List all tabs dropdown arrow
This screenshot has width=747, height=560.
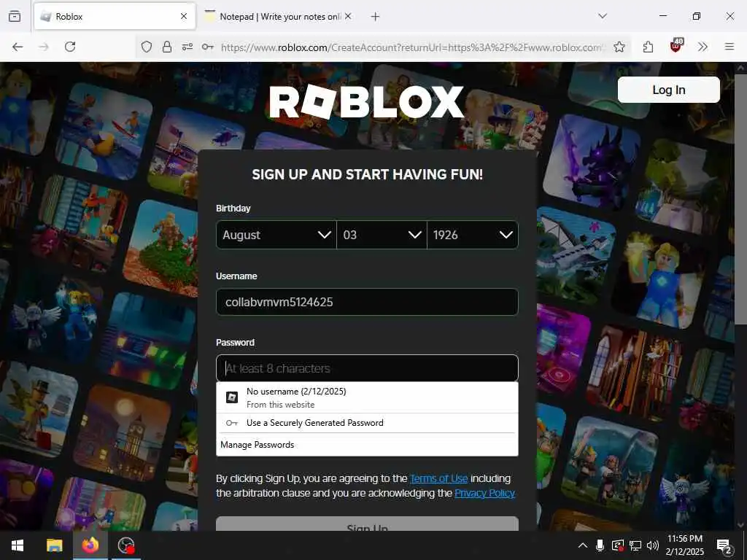coord(603,16)
